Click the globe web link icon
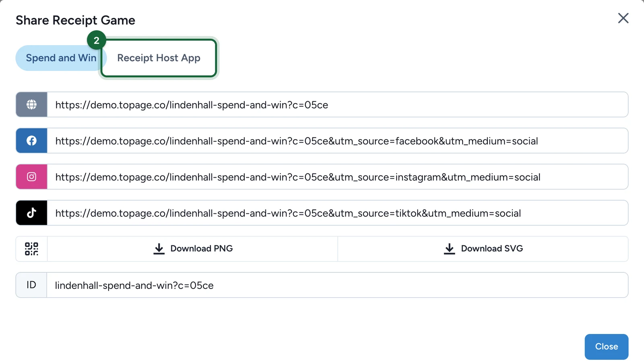This screenshot has height=363, width=644. [31, 105]
